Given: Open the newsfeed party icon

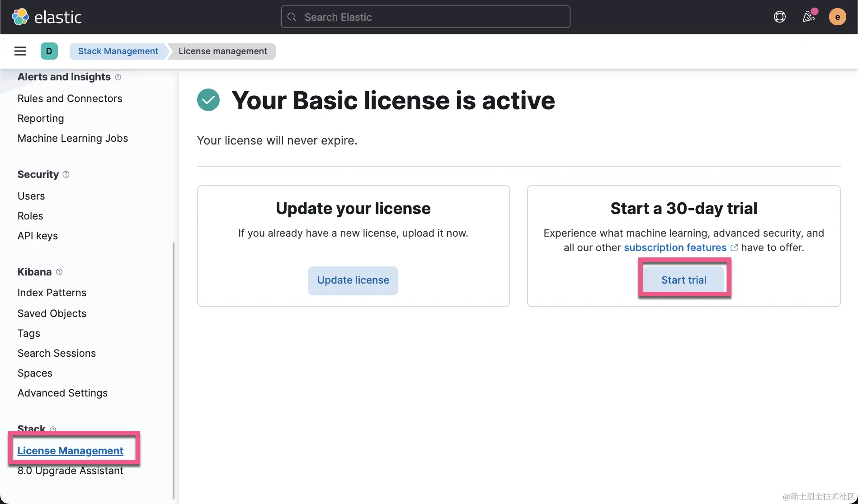Looking at the screenshot, I should [809, 17].
